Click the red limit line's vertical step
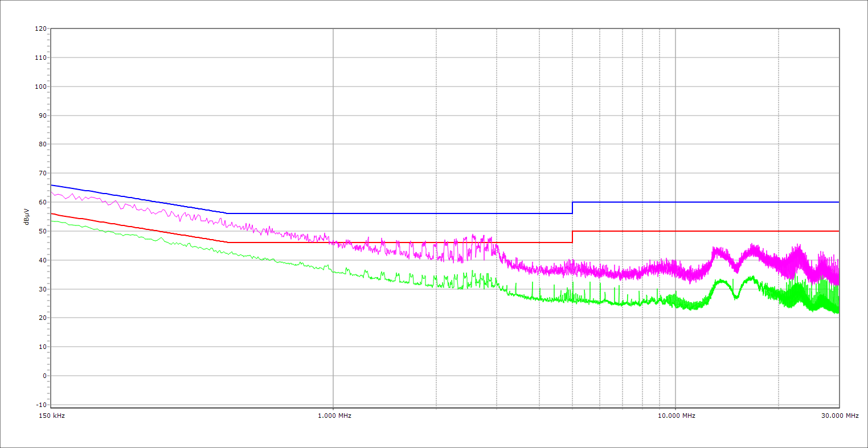Viewport: 868px width, 448px height. tap(572, 237)
